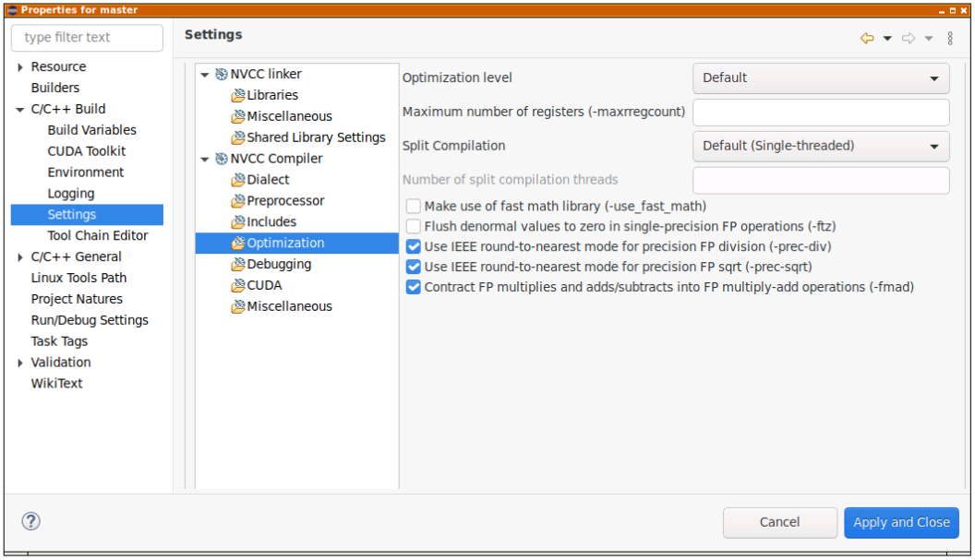Disable IEEE round-to-nearest FP division (-prec-div)
The height and width of the screenshot is (560, 975).
[413, 245]
